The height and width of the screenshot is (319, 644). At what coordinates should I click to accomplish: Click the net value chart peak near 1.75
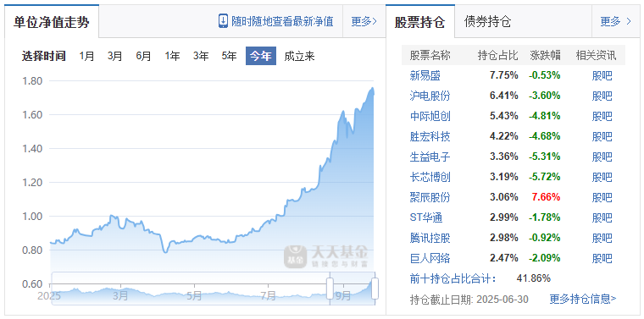pos(372,88)
